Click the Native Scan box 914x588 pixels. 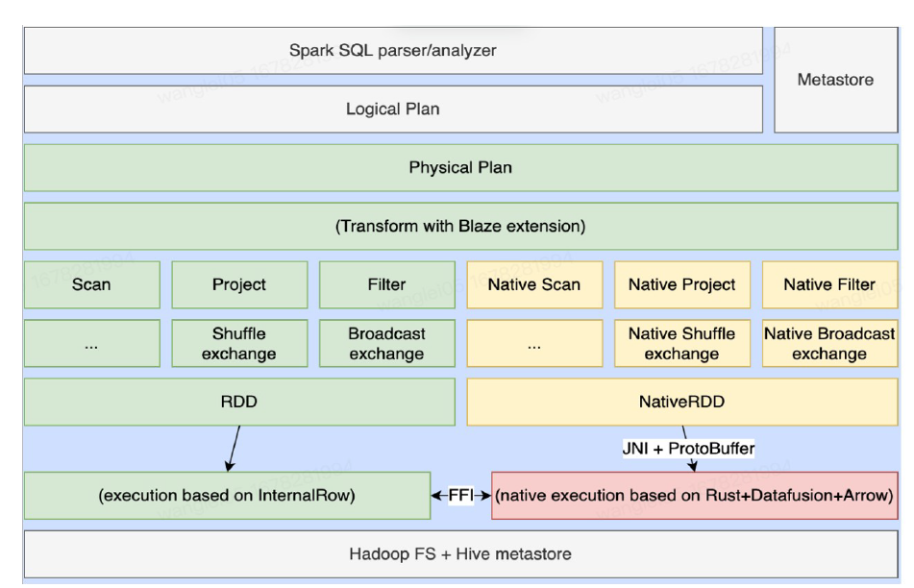[x=534, y=284]
